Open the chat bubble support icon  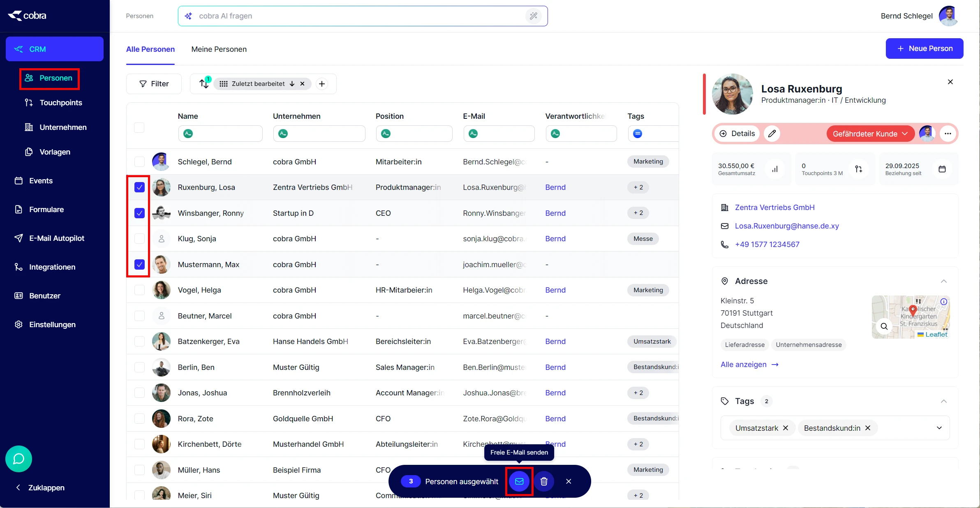coord(18,459)
